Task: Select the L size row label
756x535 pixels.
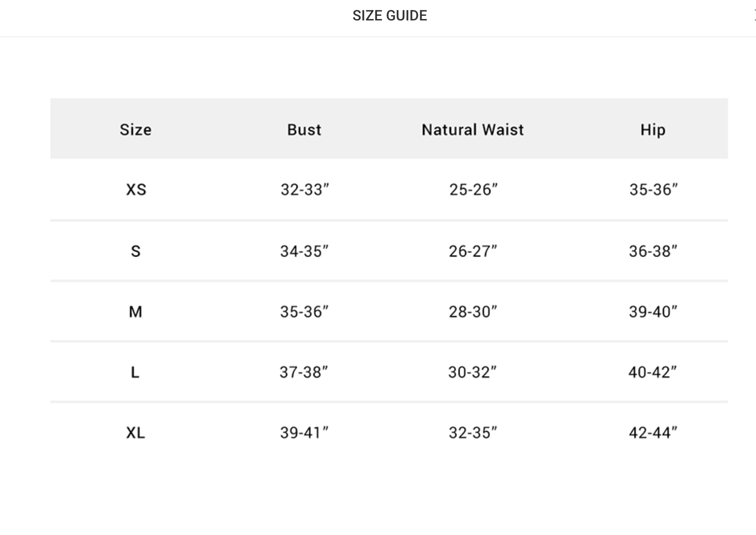Action: (135, 372)
